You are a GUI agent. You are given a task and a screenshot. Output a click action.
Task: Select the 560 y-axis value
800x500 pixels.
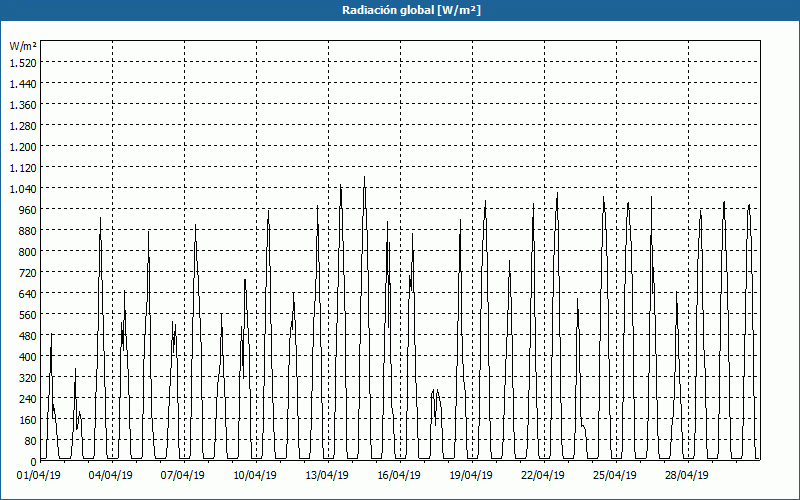(x=28, y=315)
